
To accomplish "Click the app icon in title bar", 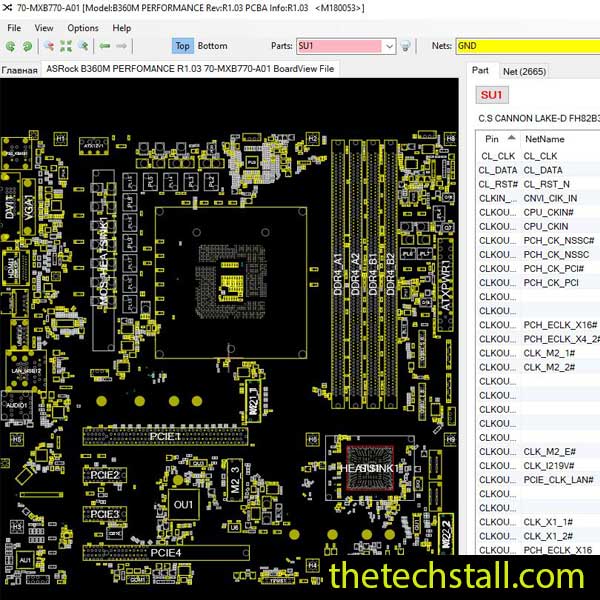I will (x=7, y=7).
